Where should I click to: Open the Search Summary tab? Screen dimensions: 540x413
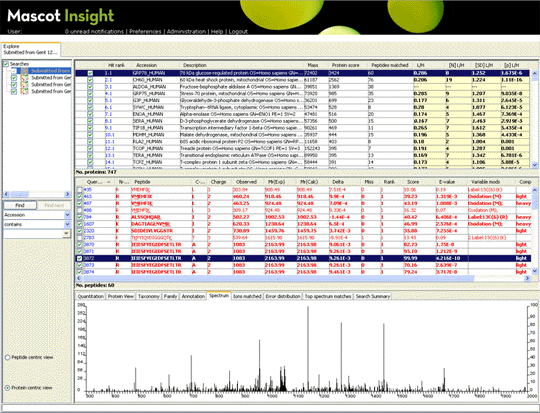pyautogui.click(x=373, y=296)
